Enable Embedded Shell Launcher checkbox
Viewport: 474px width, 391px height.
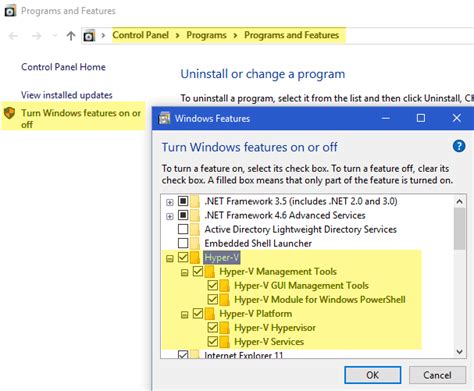point(183,243)
